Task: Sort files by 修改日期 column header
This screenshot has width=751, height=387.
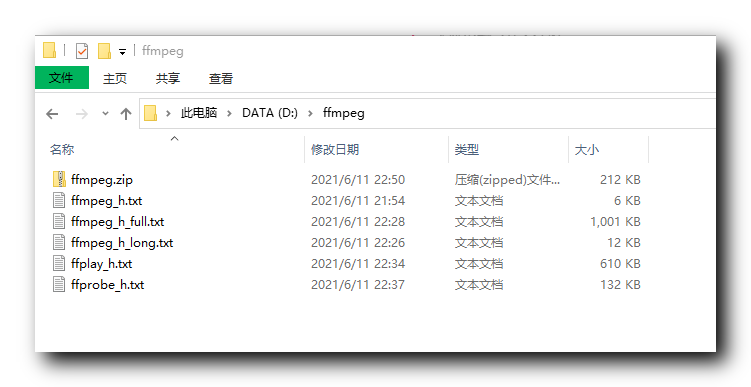Action: [335, 149]
